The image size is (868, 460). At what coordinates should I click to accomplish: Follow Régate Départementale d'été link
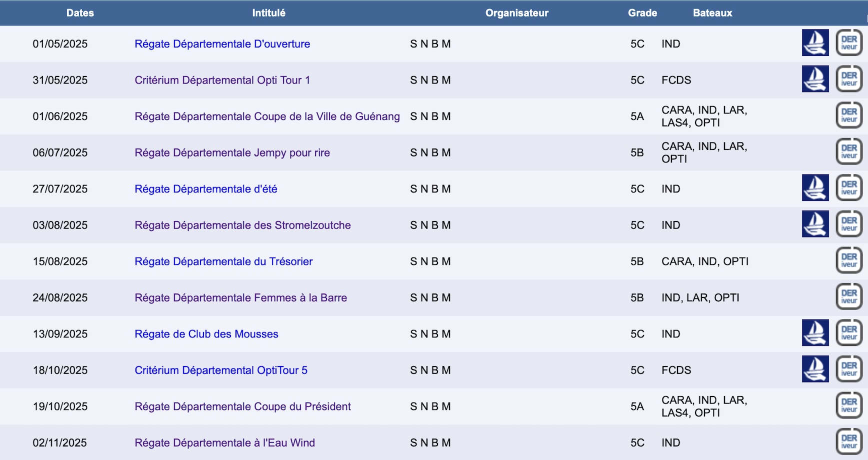point(206,189)
